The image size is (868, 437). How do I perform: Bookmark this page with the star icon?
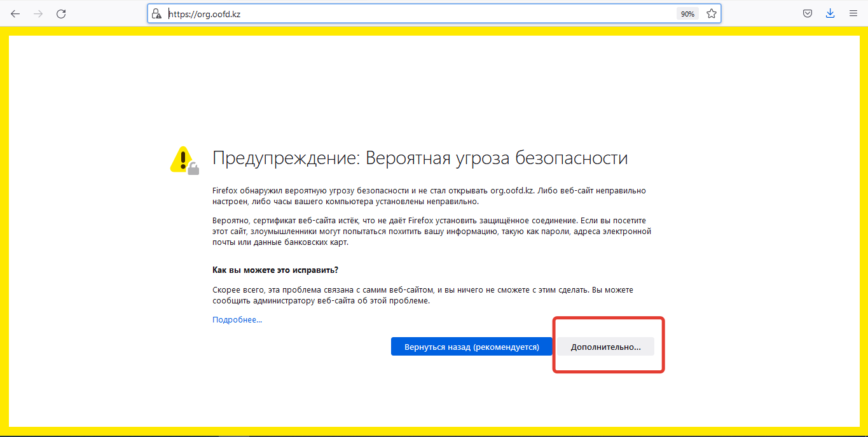click(x=712, y=13)
